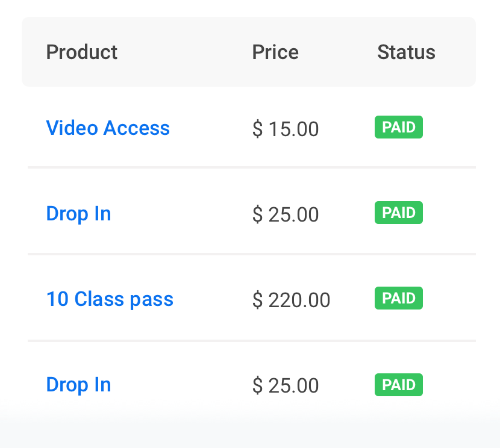Viewport: 500px width, 448px height.
Task: Sort by the Price column header
Action: 275,52
